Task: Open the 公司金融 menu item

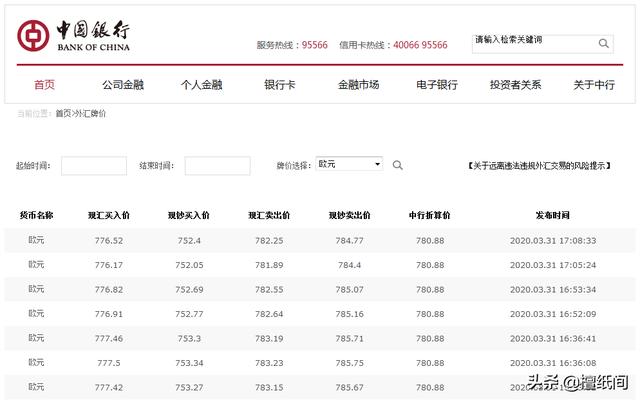Action: (x=122, y=85)
